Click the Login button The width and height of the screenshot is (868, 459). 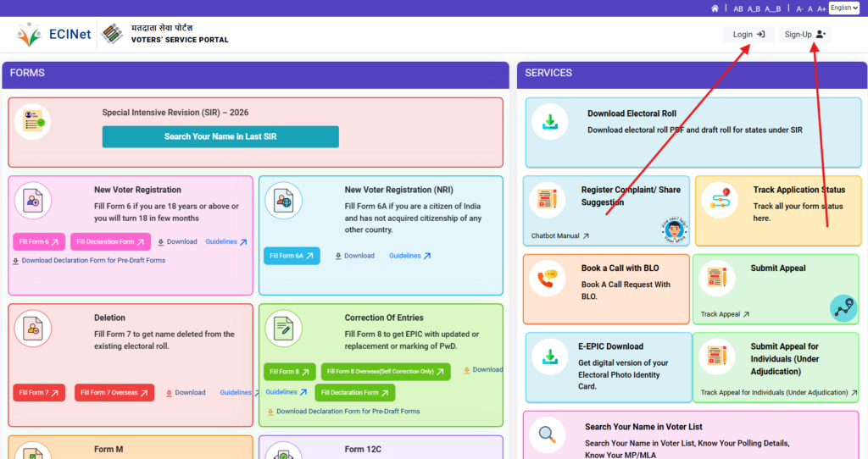click(748, 34)
